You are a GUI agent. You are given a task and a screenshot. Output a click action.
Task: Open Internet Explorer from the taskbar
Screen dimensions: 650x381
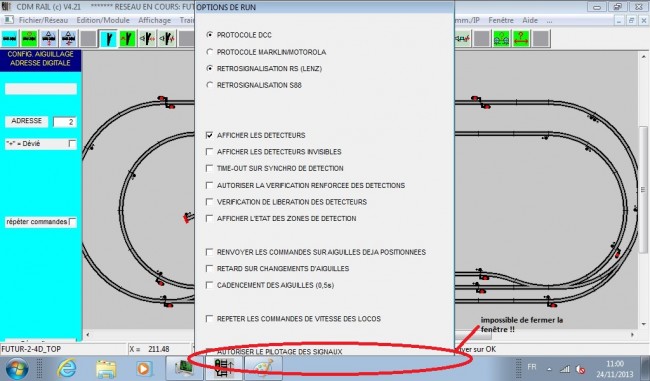[x=67, y=368]
